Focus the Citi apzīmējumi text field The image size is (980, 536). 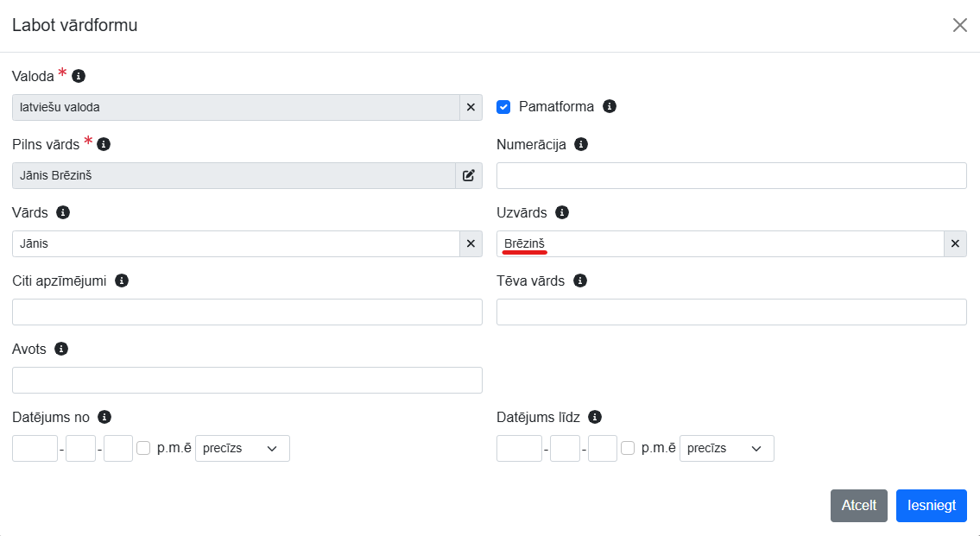point(247,312)
